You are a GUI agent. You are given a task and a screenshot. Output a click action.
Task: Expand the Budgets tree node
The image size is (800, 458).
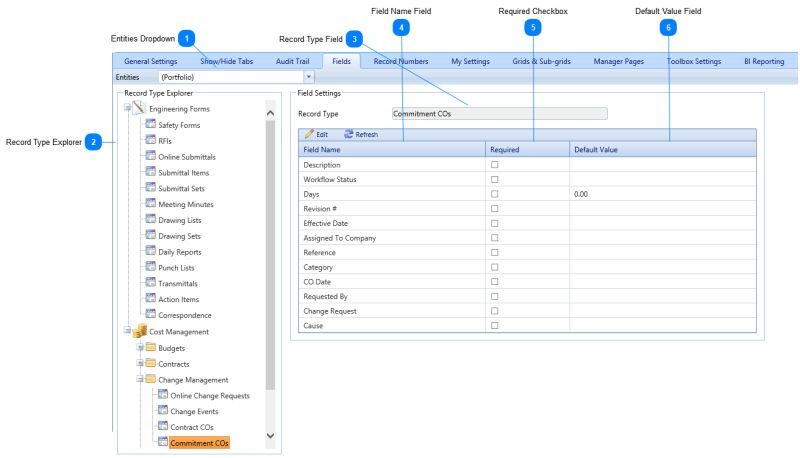pyautogui.click(x=139, y=347)
